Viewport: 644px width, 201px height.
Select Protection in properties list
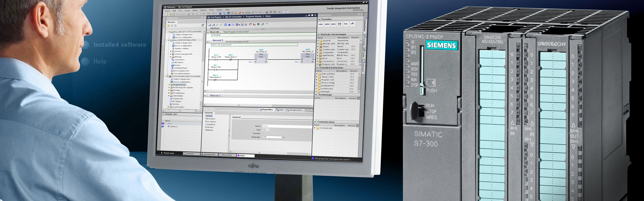(x=209, y=127)
